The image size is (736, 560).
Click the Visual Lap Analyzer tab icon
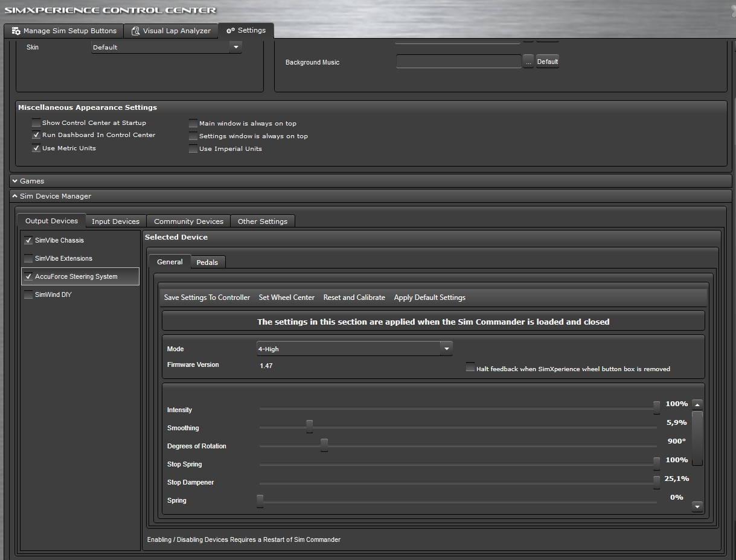136,31
